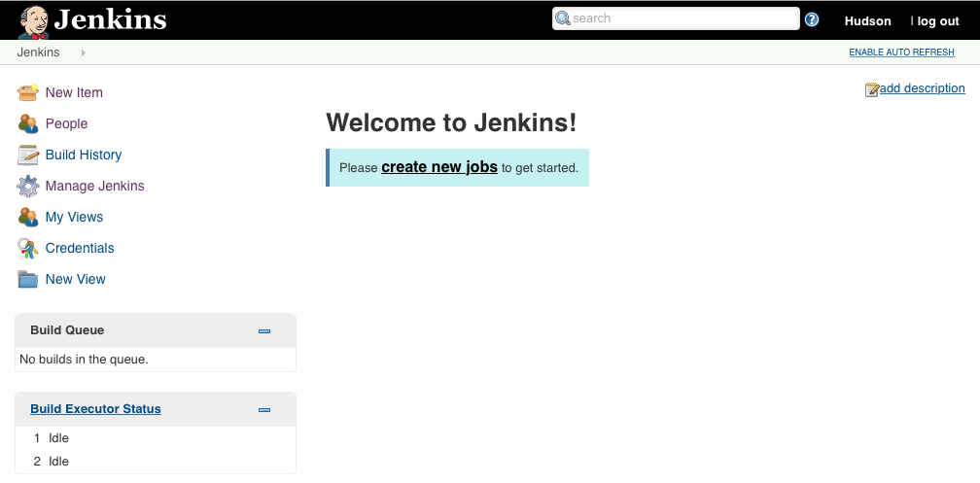Click the log out link
The width and height of the screenshot is (980, 483).
[x=938, y=21]
